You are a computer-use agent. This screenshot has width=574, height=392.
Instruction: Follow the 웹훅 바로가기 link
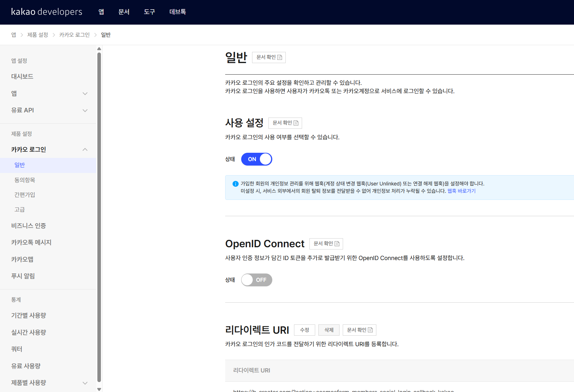tap(461, 191)
